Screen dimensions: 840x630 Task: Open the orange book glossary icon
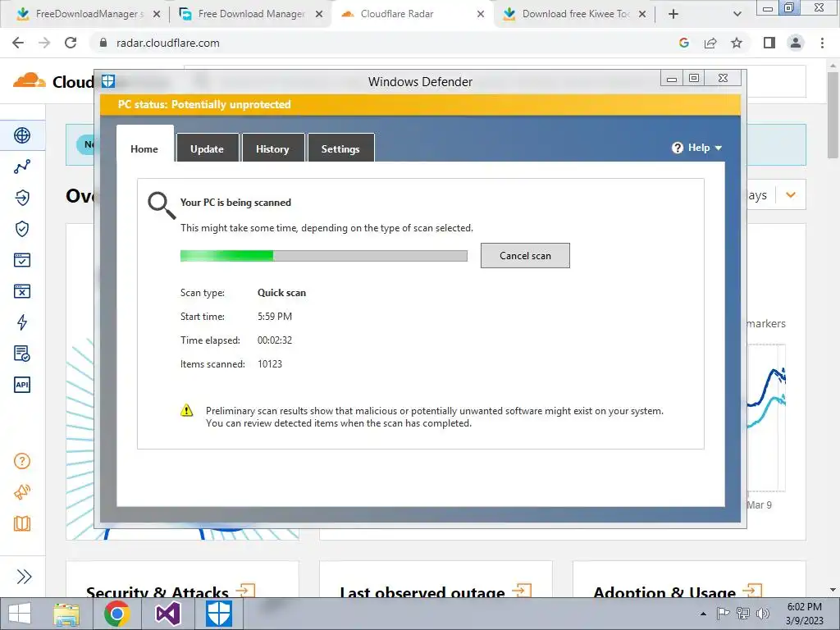click(22, 523)
